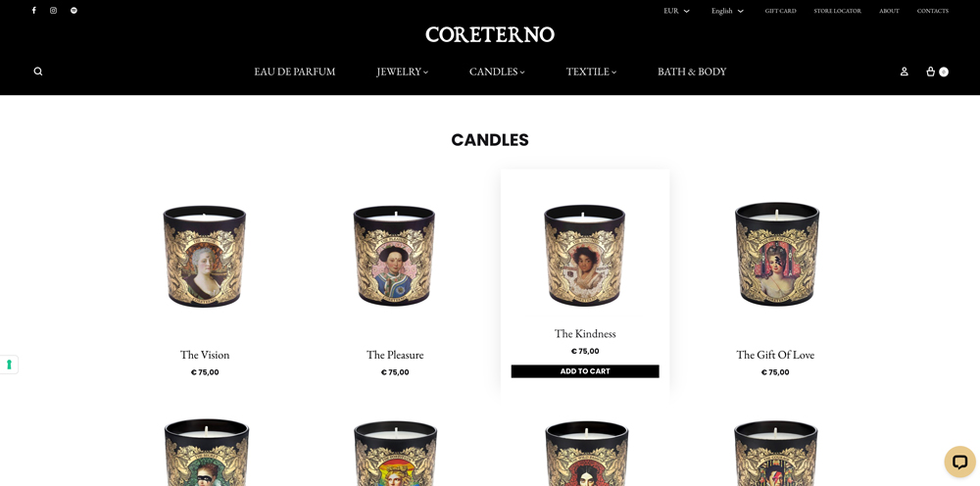980x486 pixels.
Task: Open the Store Locator link
Action: [x=837, y=11]
